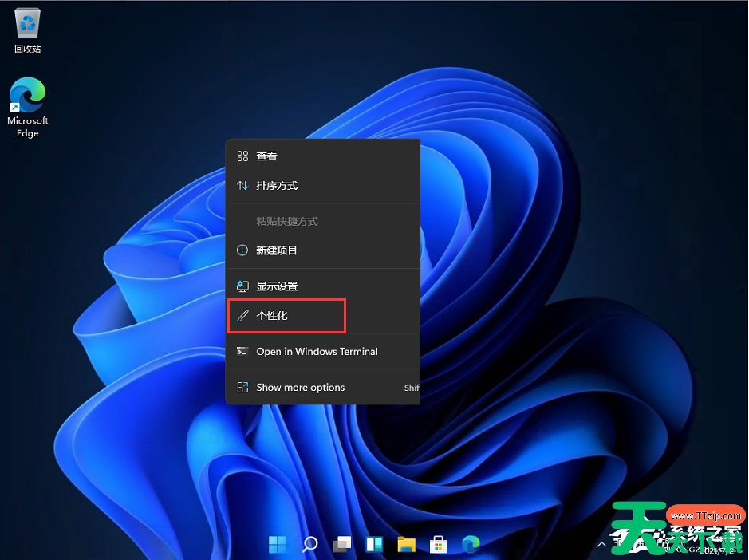The image size is (749, 560).
Task: Launch Microsoft Store from the taskbar
Action: tap(438, 544)
